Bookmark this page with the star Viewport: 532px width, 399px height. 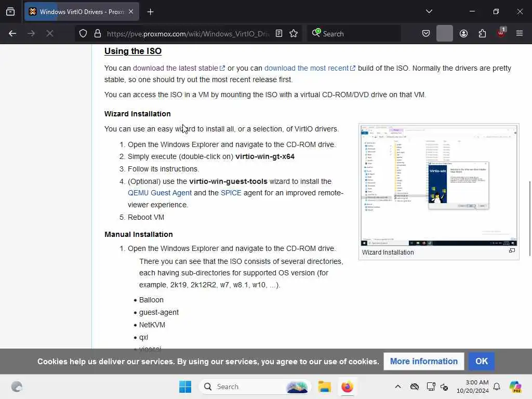[x=294, y=33]
